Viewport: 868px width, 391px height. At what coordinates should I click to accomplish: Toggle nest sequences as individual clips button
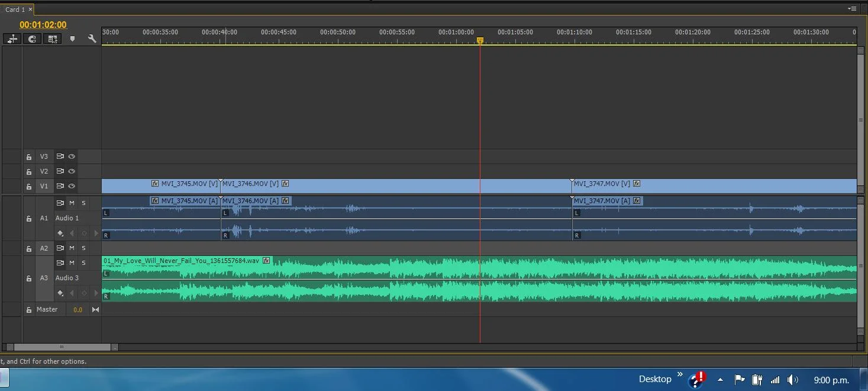pyautogui.click(x=12, y=39)
